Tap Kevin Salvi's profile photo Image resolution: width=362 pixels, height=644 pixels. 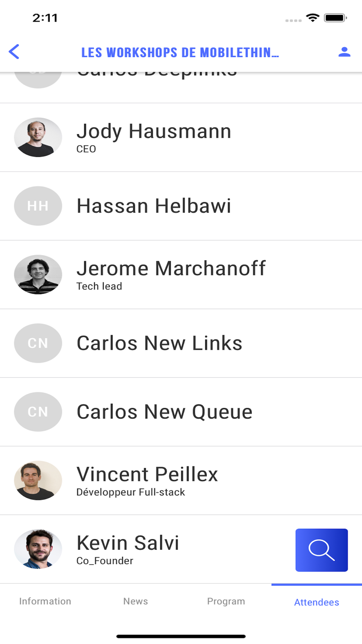pos(38,549)
